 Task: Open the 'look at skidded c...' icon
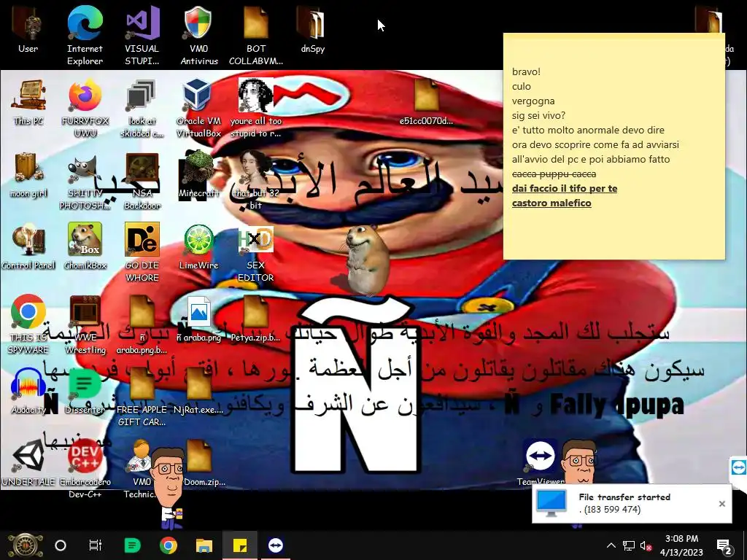tap(142, 96)
